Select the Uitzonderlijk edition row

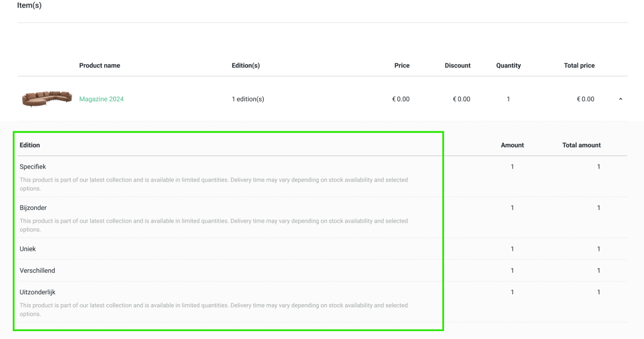tap(37, 292)
